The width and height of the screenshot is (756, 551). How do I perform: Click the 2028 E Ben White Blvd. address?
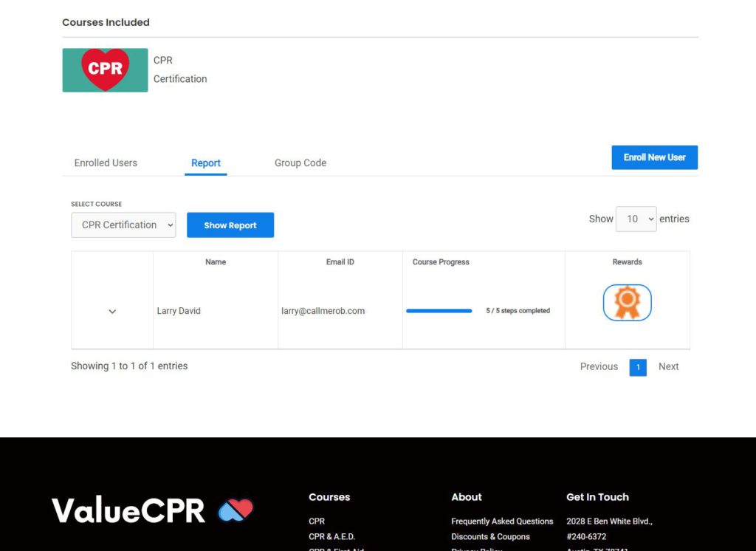[x=609, y=521]
